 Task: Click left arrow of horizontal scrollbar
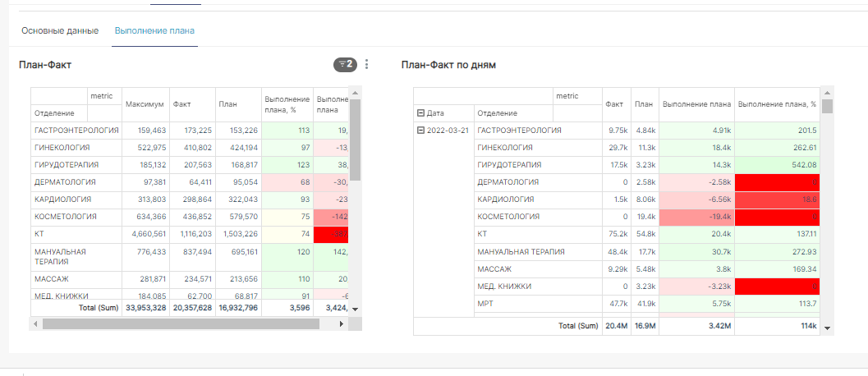35,323
